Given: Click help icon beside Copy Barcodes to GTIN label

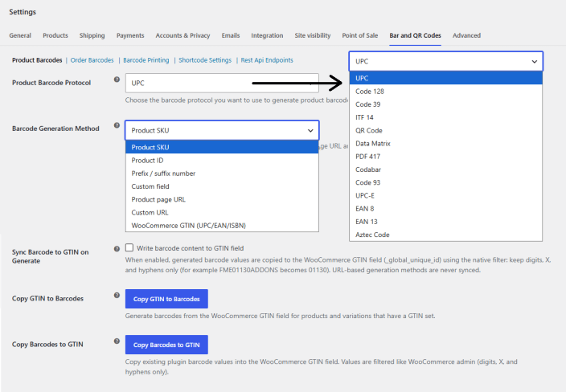Looking at the screenshot, I should click(x=117, y=341).
